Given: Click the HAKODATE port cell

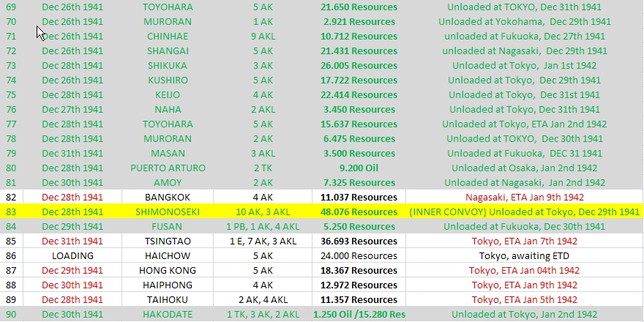Looking at the screenshot, I should pyautogui.click(x=168, y=315).
